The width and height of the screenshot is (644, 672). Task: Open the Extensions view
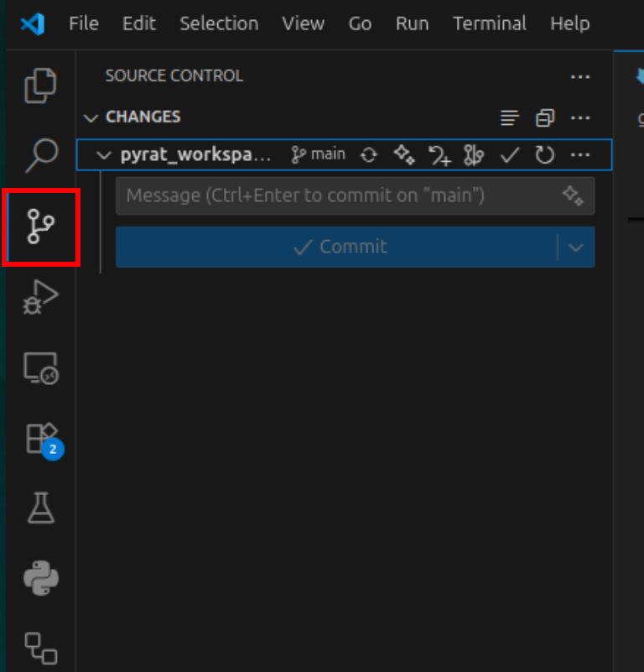click(x=40, y=438)
